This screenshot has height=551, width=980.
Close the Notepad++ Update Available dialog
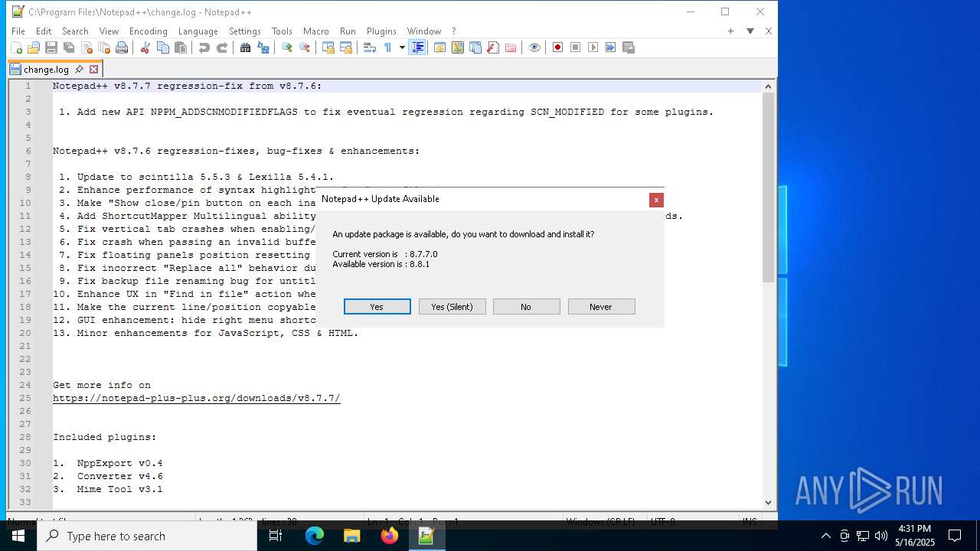tap(656, 200)
